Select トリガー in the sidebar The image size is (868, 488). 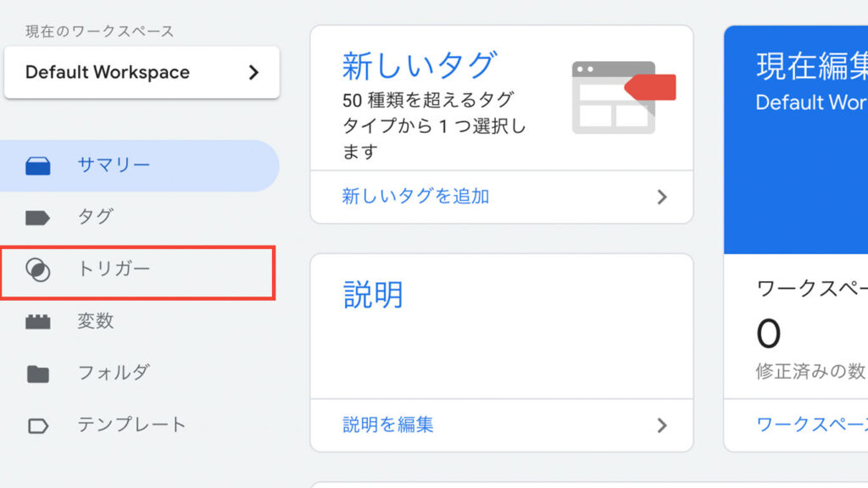(114, 269)
